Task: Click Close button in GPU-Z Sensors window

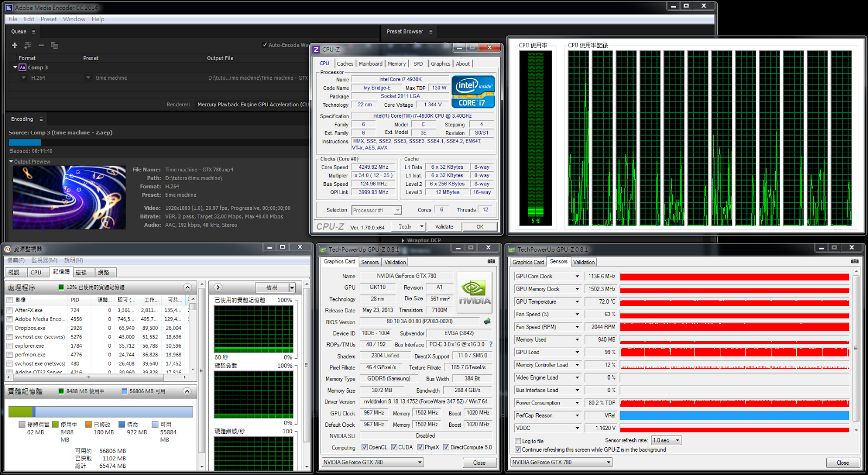Action: click(843, 463)
